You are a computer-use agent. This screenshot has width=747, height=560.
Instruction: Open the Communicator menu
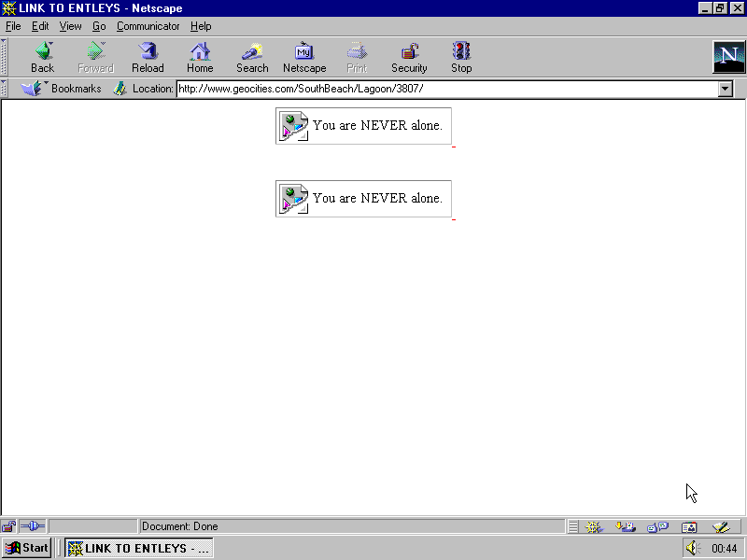(x=148, y=26)
